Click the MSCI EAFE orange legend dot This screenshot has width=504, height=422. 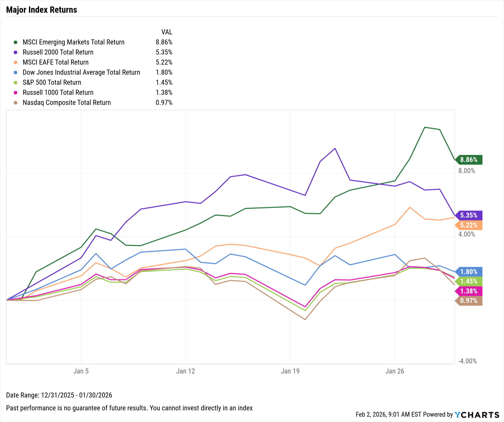tap(16, 62)
